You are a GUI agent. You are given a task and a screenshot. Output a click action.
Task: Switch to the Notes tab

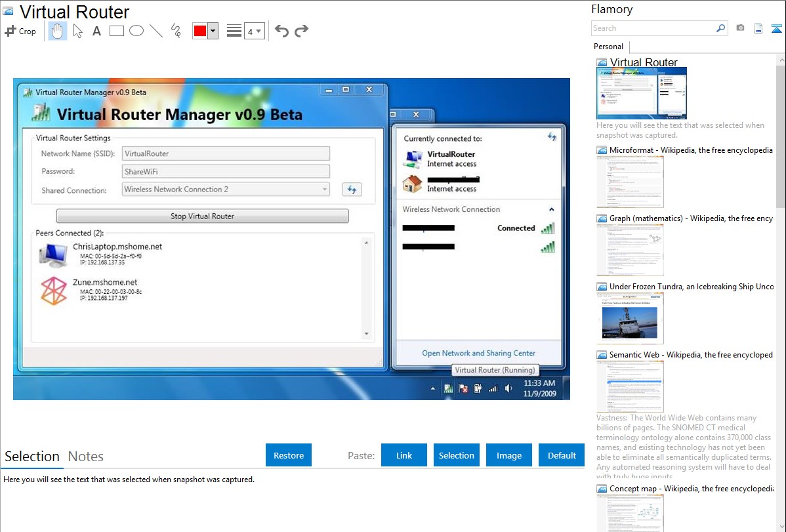pyautogui.click(x=86, y=457)
